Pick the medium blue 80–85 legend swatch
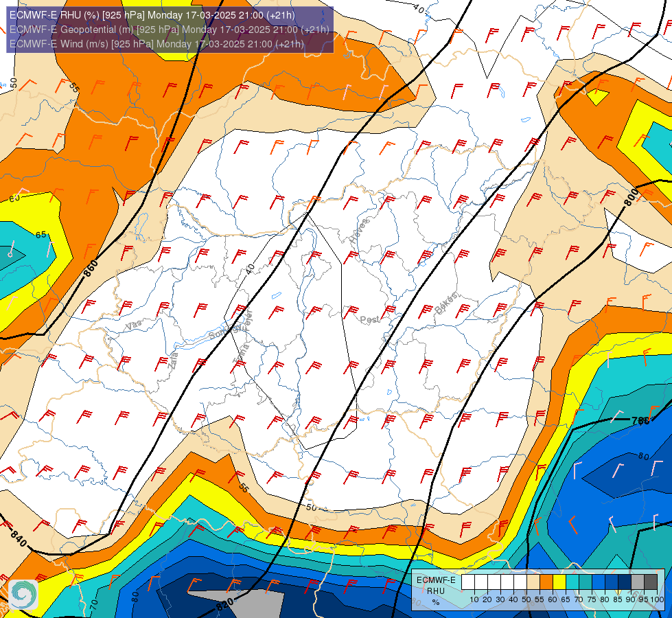Screen dimensions: 672x618 tap(612, 582)
